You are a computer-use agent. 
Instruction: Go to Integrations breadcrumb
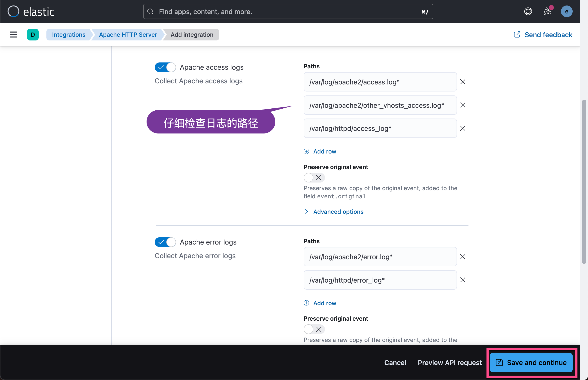pos(69,35)
